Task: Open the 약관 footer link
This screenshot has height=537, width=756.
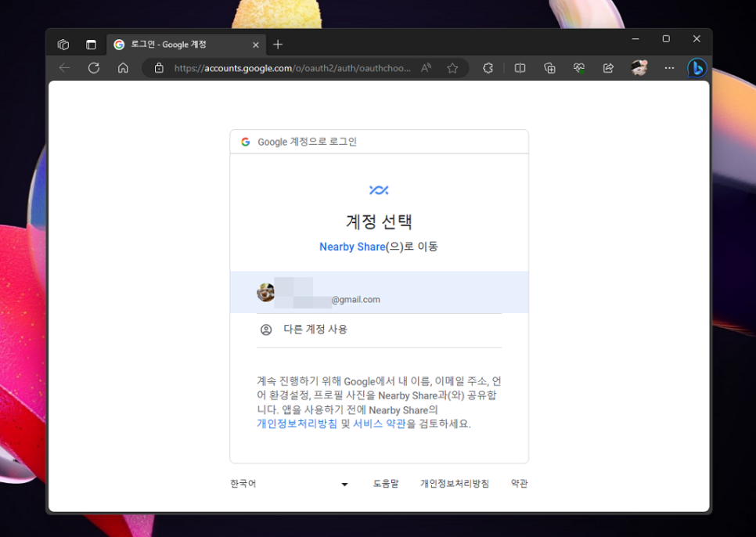Action: coord(520,484)
